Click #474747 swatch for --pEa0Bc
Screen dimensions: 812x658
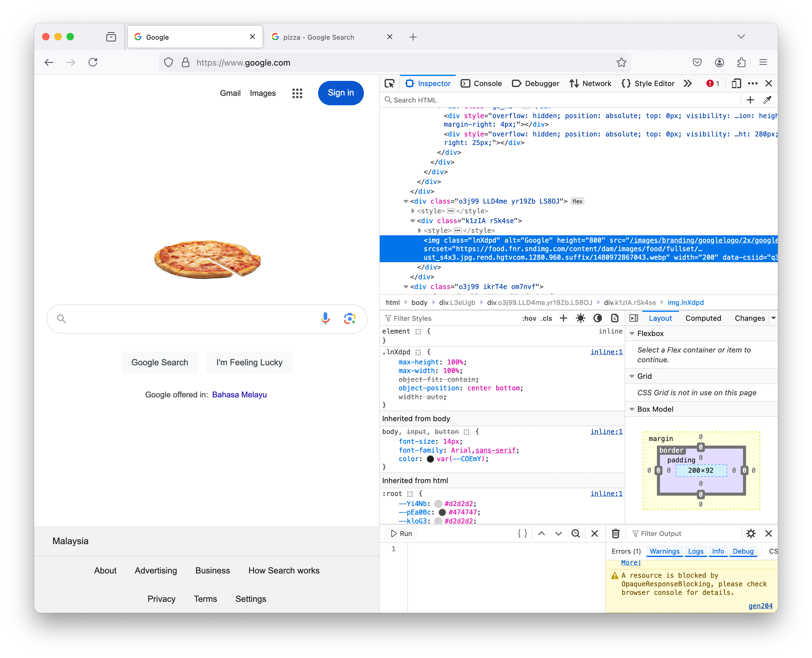click(442, 512)
